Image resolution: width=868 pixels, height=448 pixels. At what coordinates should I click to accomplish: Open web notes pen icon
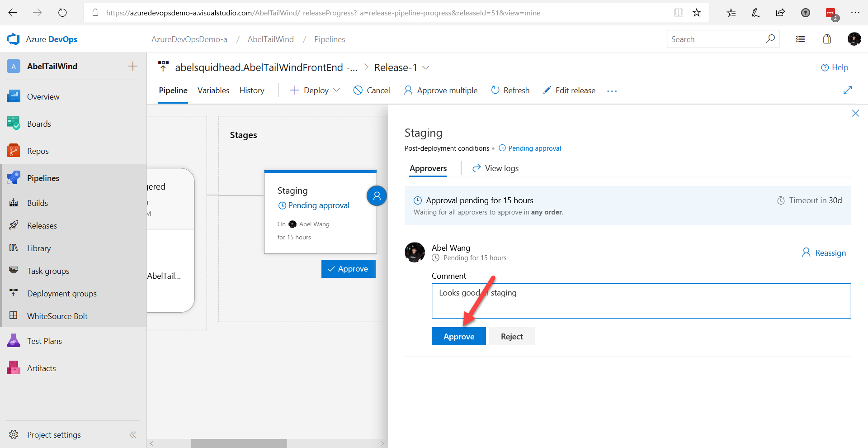(x=755, y=13)
